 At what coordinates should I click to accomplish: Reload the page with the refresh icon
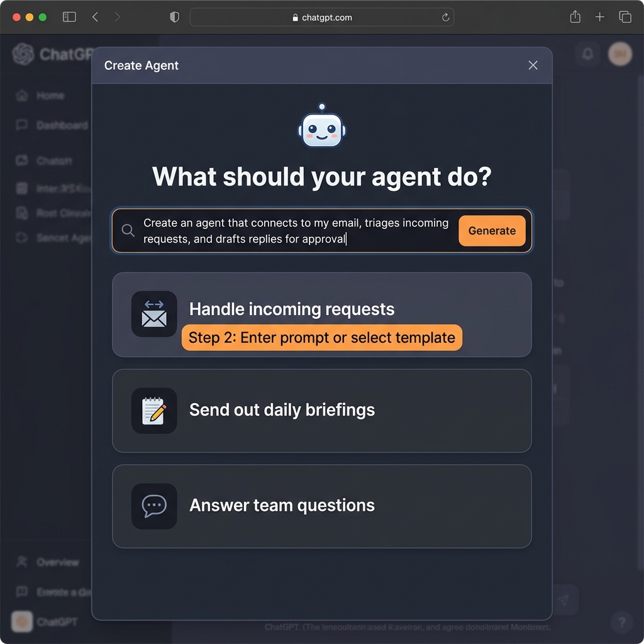coord(445,17)
